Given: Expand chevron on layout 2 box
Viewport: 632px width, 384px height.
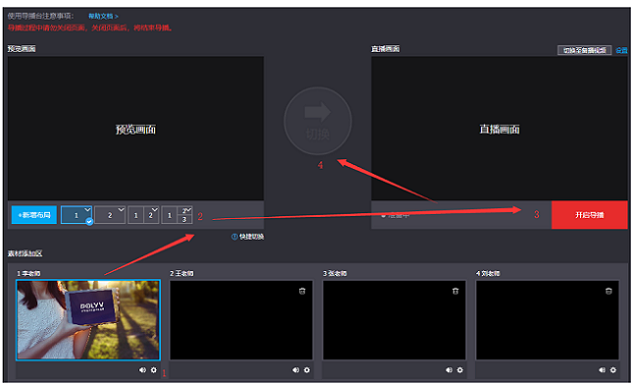Looking at the screenshot, I should tap(121, 210).
